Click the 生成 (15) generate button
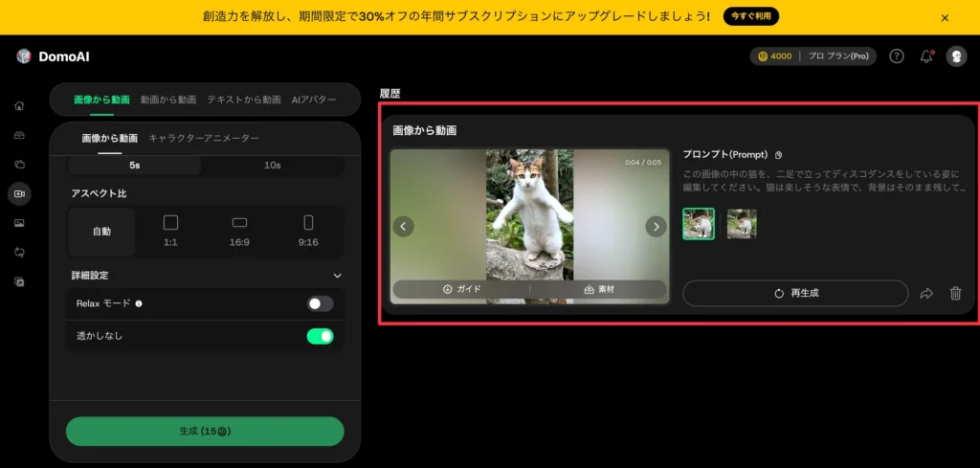The width and height of the screenshot is (980, 468). tap(205, 431)
